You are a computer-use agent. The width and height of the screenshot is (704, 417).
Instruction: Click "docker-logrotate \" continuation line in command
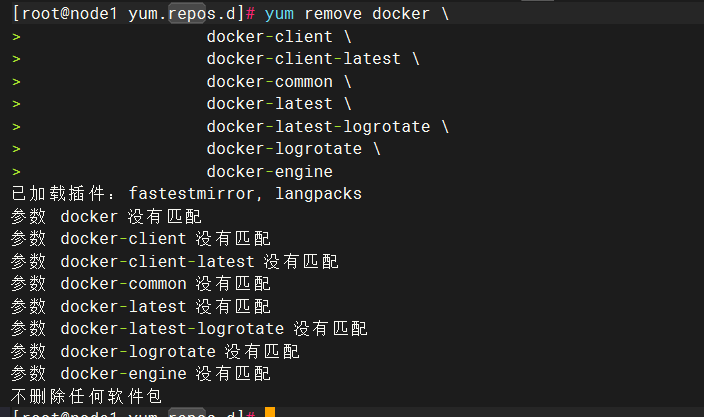coord(293,149)
